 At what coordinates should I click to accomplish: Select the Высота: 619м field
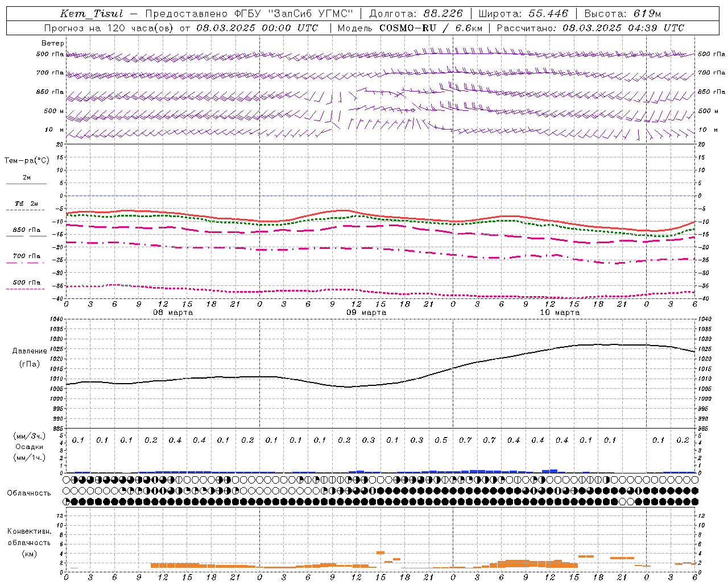(623, 14)
